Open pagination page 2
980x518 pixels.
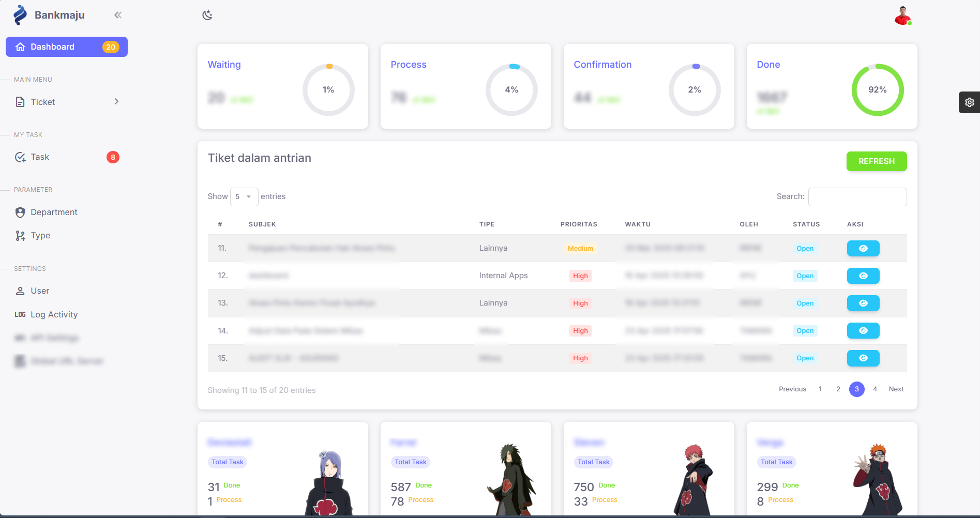(838, 389)
